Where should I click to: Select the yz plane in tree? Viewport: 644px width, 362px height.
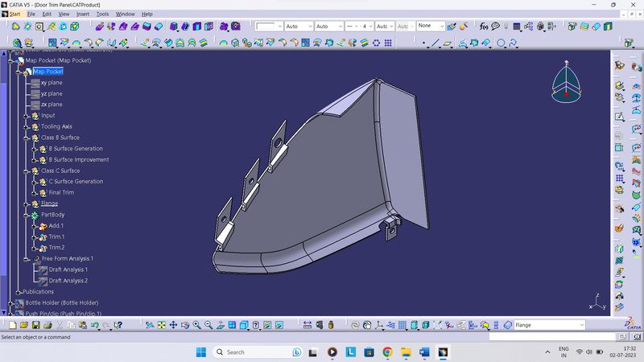click(52, 93)
